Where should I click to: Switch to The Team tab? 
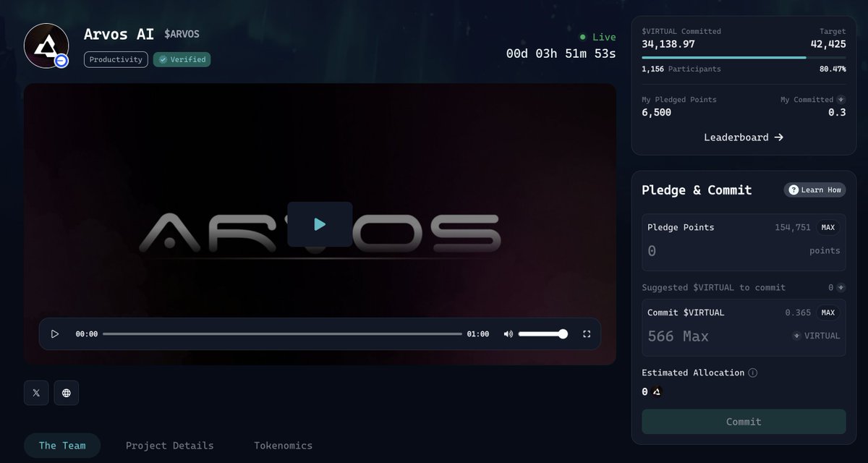click(62, 446)
